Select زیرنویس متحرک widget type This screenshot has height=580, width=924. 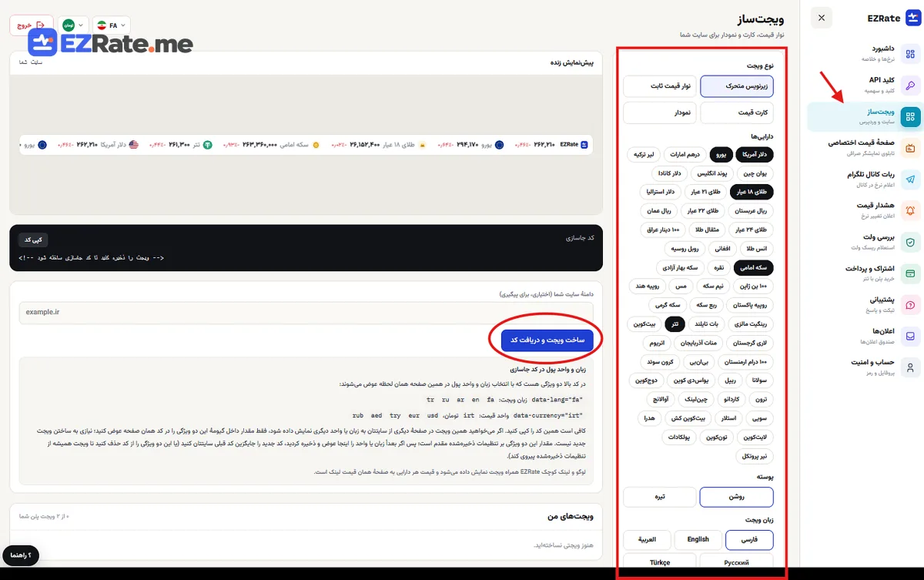coord(736,86)
